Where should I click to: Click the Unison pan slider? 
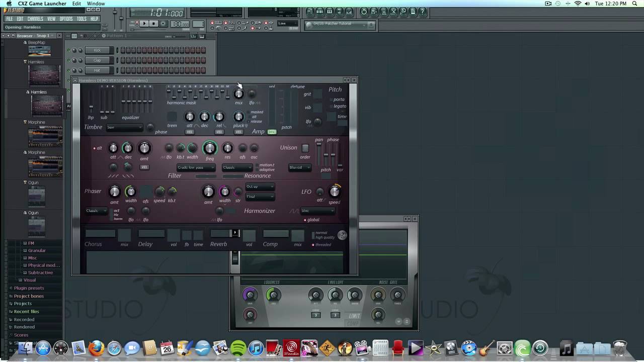tap(318, 154)
